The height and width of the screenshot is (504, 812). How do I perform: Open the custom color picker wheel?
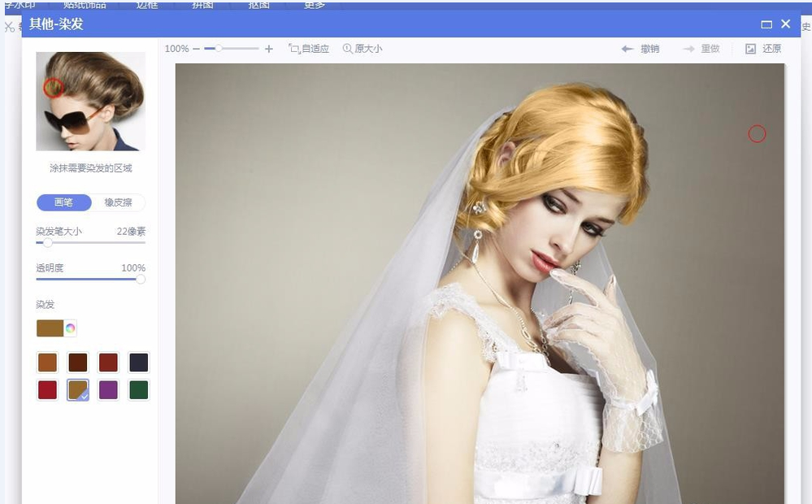tap(71, 328)
